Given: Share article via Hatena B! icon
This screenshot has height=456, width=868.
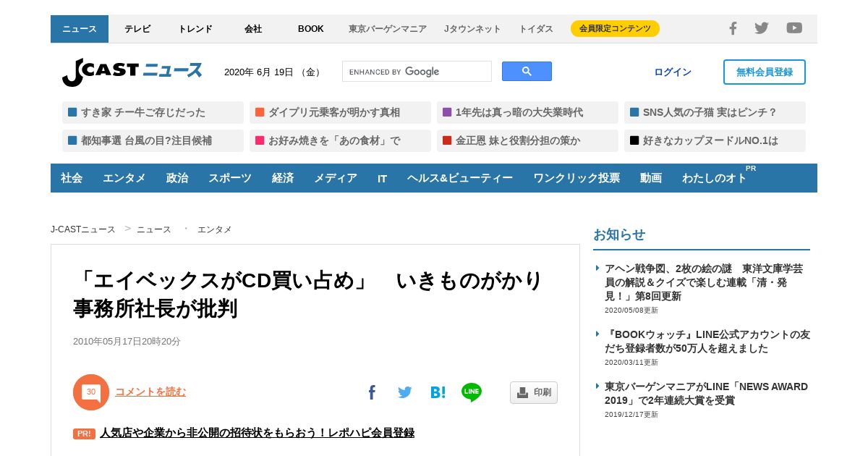Looking at the screenshot, I should point(438,392).
